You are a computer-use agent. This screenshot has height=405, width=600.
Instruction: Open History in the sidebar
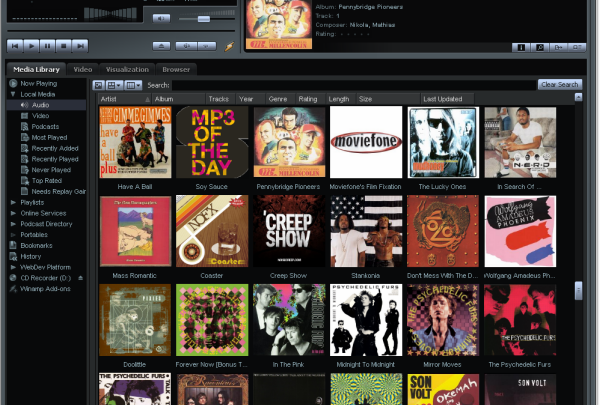(31, 256)
